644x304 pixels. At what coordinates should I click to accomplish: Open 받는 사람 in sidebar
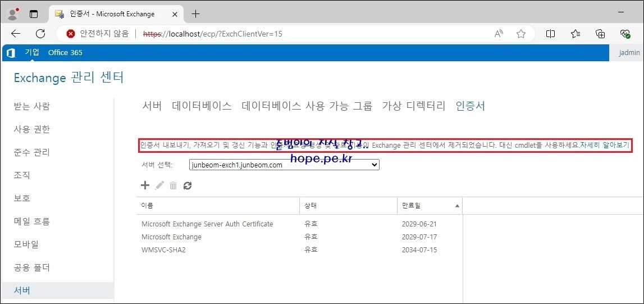(31, 106)
